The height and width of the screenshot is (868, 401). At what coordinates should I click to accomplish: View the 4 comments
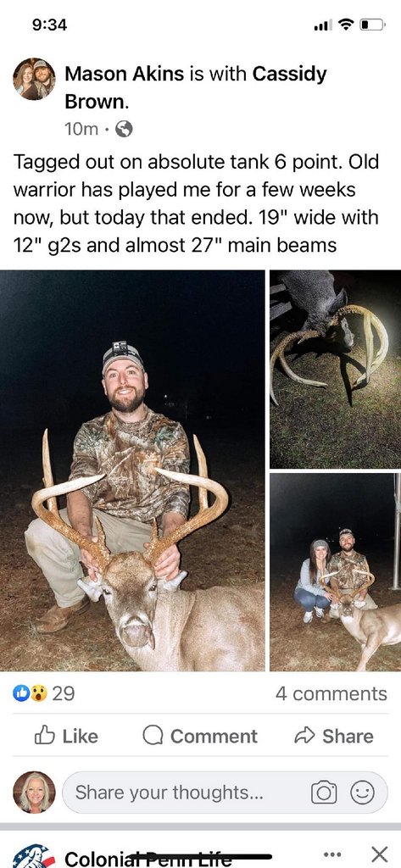[331, 693]
